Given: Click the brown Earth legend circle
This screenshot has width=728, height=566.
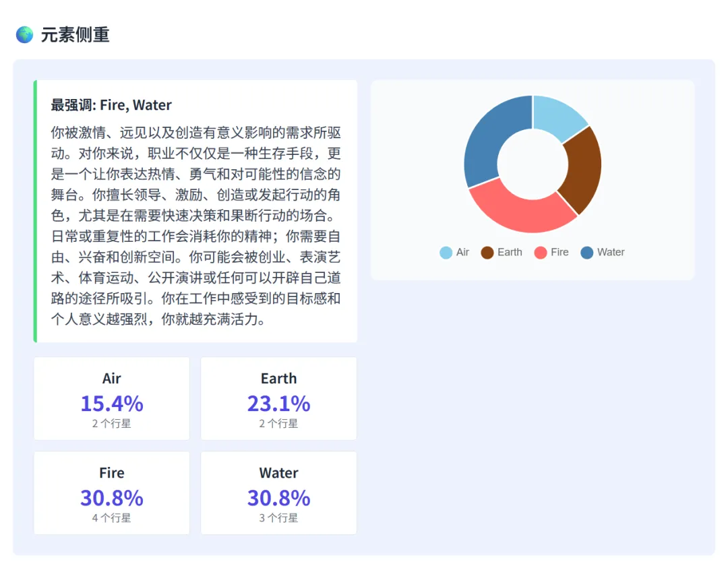Looking at the screenshot, I should click(x=487, y=253).
